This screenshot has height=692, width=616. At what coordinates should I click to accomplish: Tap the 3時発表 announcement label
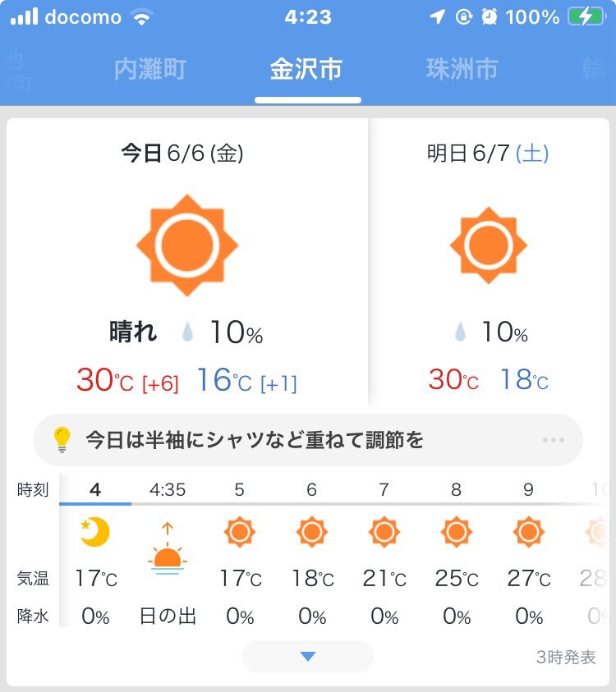coord(566,658)
